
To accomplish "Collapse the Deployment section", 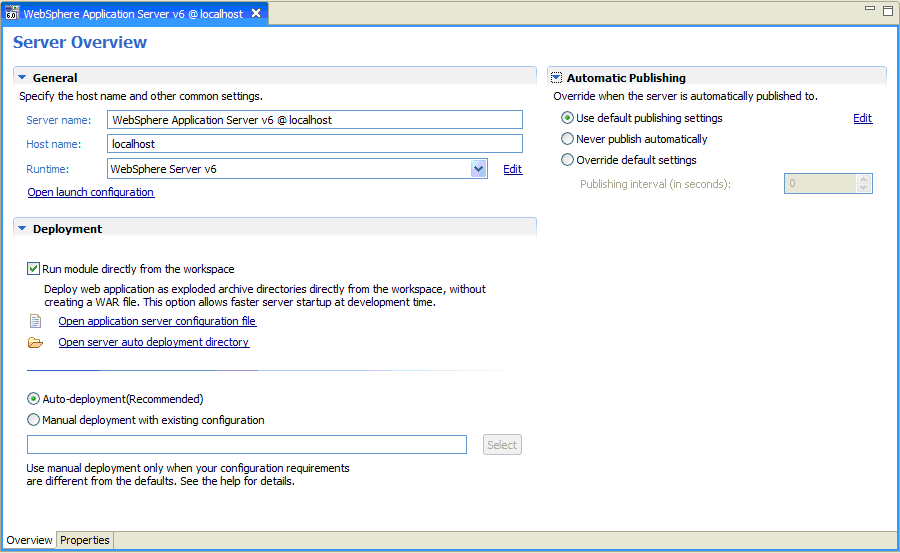I will tap(22, 228).
